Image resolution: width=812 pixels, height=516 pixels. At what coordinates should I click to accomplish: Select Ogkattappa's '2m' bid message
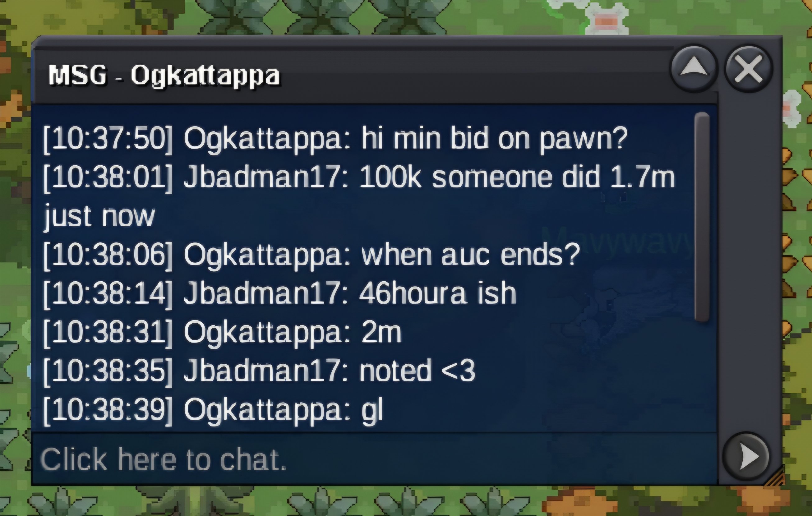(x=381, y=333)
